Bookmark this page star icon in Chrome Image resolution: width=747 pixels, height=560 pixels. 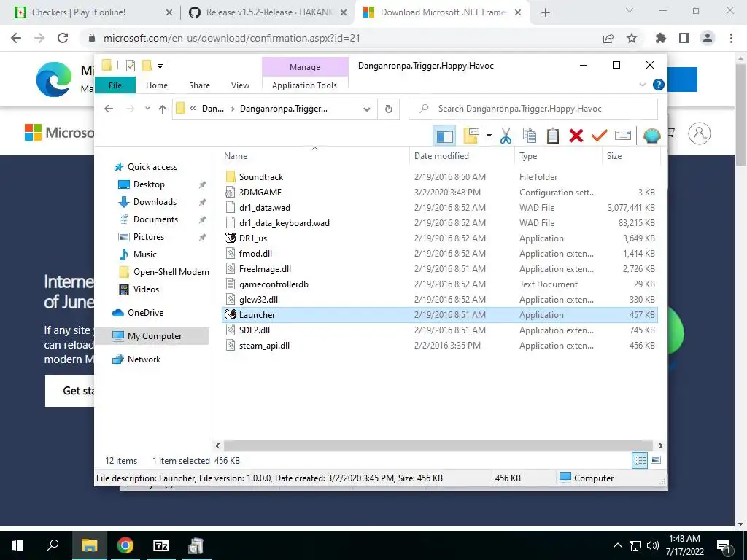[x=632, y=38]
